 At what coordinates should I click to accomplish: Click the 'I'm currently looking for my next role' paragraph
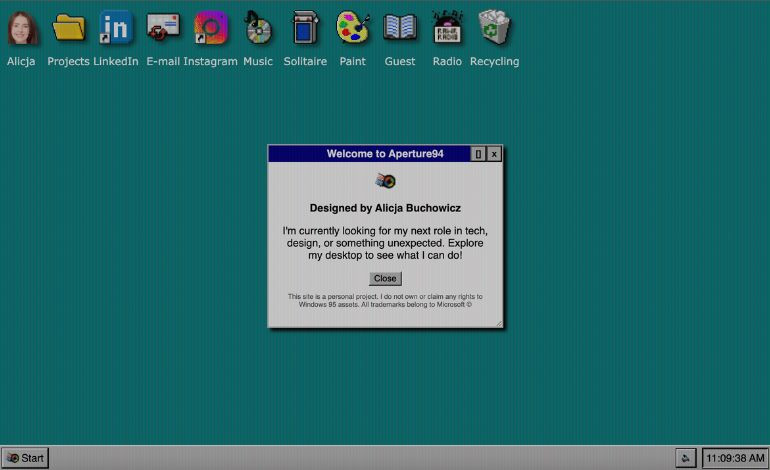pos(385,243)
